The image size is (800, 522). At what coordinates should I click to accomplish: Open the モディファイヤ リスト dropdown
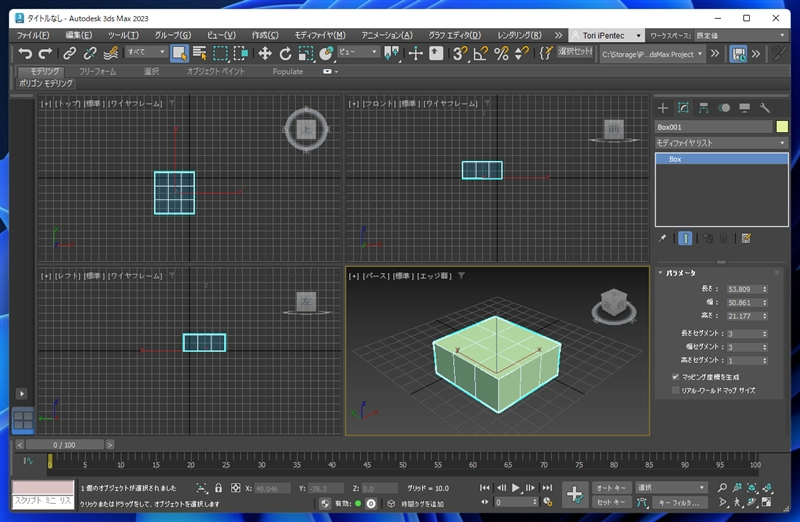point(721,143)
